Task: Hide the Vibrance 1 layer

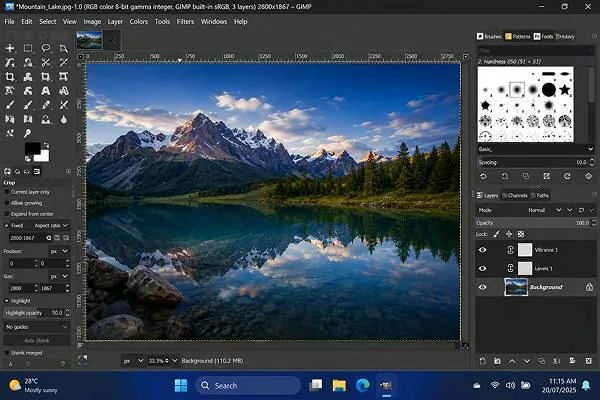Action: pos(483,250)
